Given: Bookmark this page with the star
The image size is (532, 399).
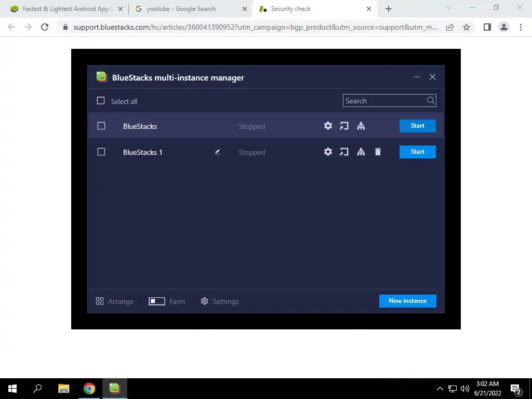Looking at the screenshot, I should point(467,27).
